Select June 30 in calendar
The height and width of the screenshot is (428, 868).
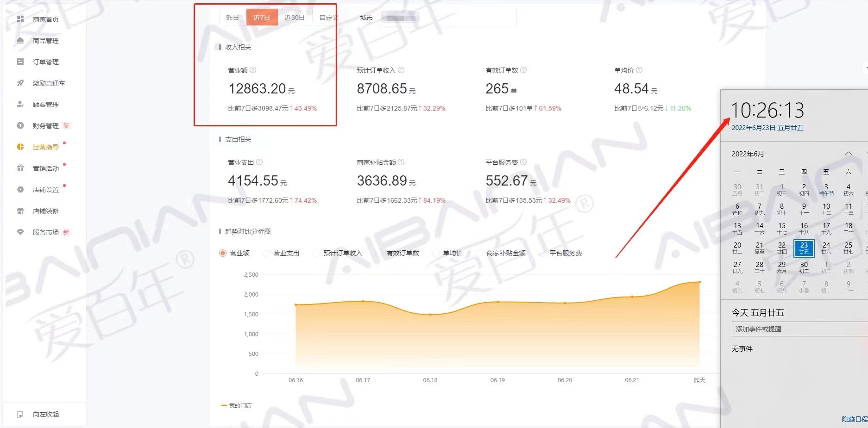tap(804, 267)
